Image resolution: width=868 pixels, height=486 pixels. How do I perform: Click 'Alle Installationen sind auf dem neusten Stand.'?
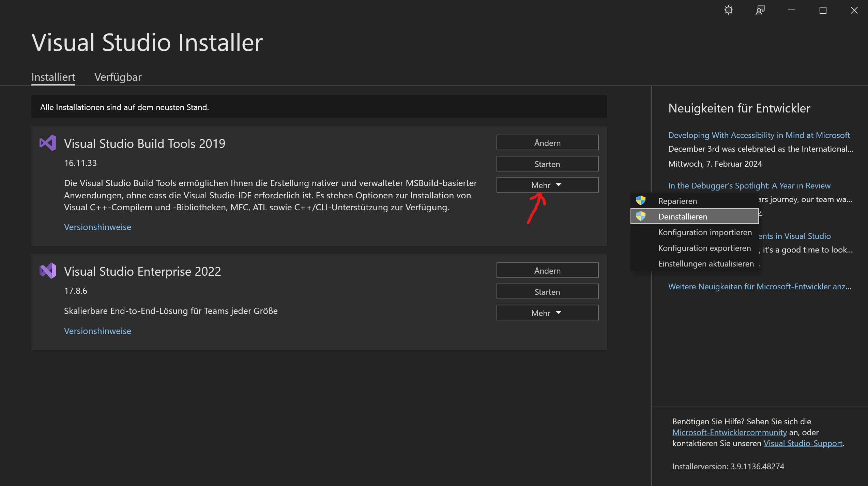(124, 107)
